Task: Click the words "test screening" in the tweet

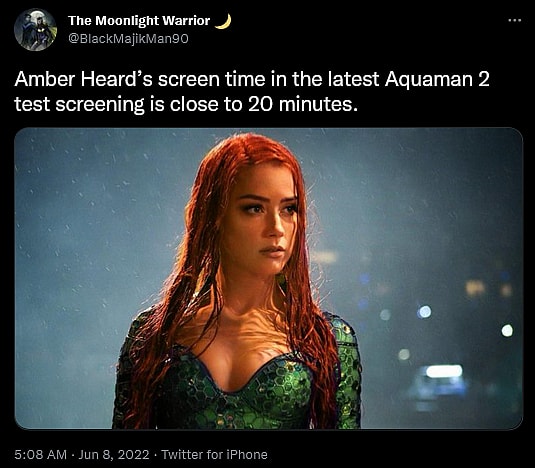Action: (79, 104)
